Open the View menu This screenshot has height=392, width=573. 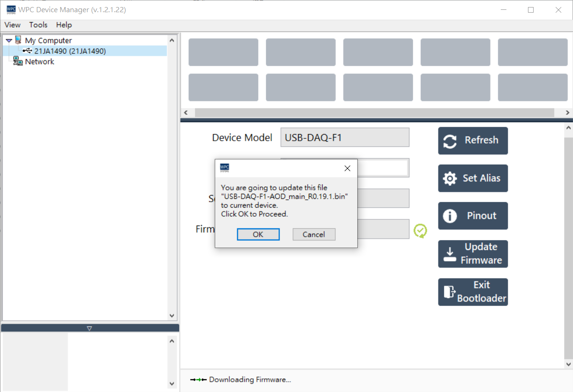click(12, 25)
